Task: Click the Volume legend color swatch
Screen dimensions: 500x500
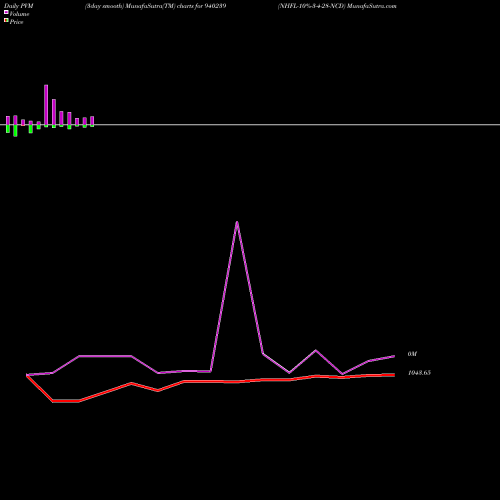Action: pos(6,12)
